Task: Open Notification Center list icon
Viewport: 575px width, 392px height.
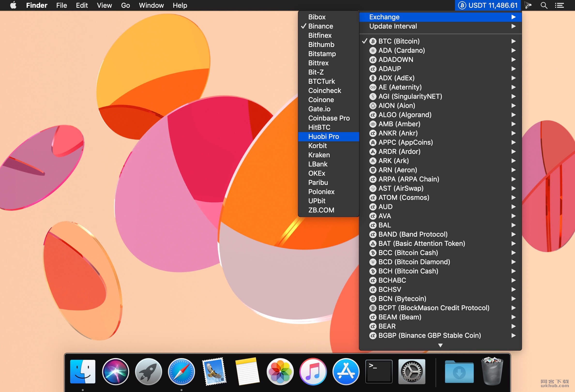Action: click(x=560, y=5)
